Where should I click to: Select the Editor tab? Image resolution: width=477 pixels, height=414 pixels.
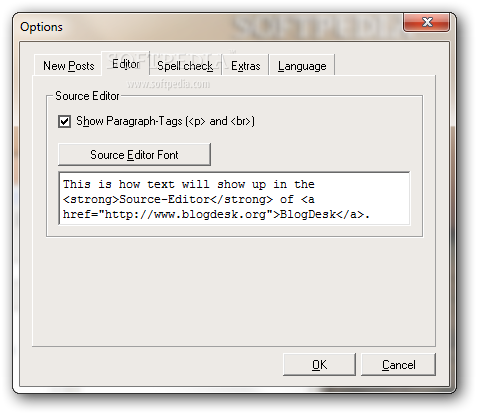[126, 63]
